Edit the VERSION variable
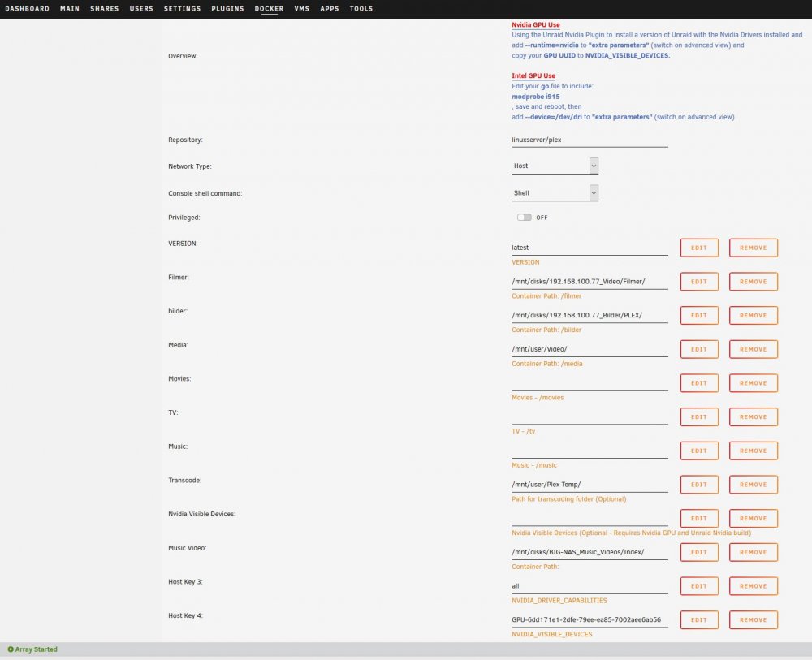The image size is (812, 660). (699, 248)
